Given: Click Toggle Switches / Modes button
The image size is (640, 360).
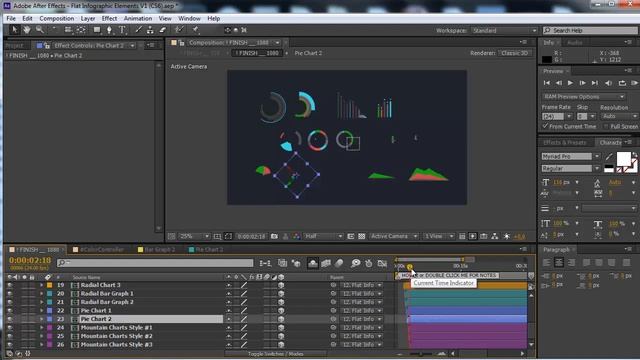Looking at the screenshot, I should (x=275, y=354).
